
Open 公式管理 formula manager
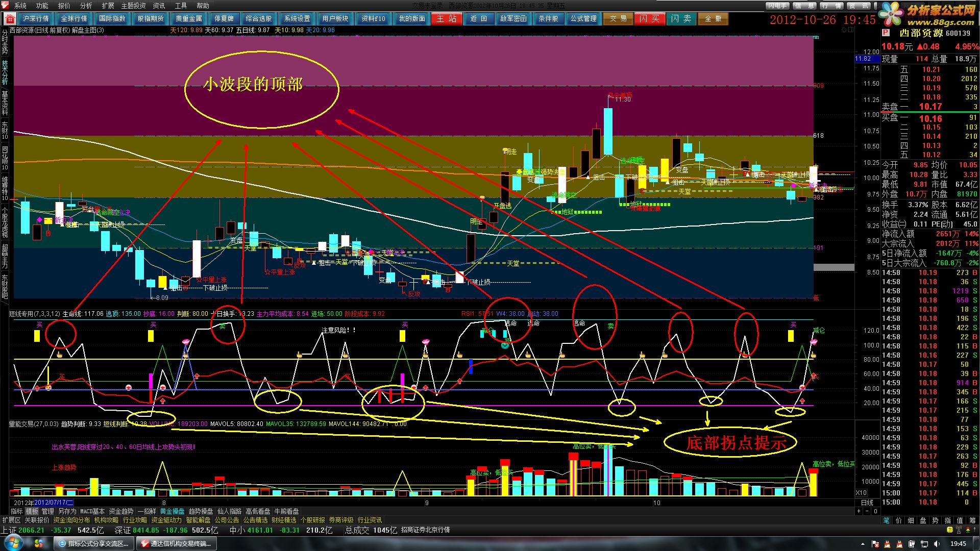tap(583, 18)
